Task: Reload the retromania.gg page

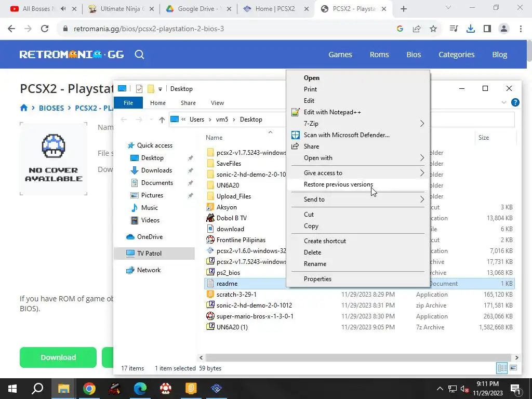Action: click(x=45, y=29)
